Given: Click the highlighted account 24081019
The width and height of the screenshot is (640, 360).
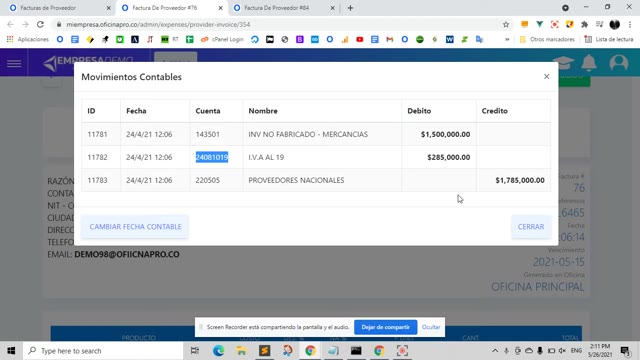Looking at the screenshot, I should click(212, 157).
